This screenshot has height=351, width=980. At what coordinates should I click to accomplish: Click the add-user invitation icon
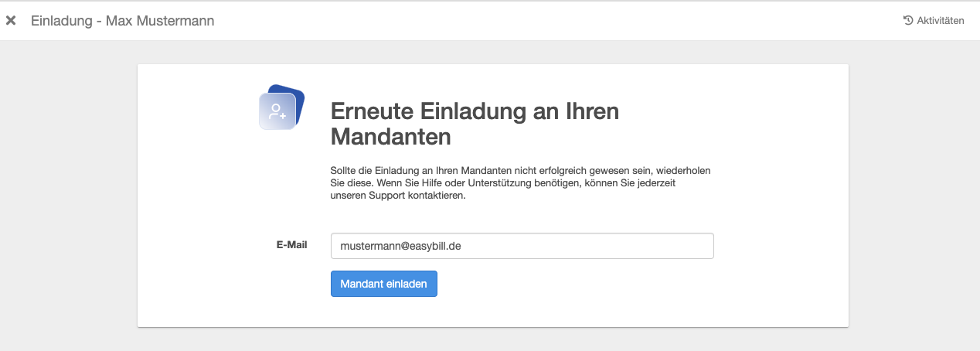pos(277,111)
